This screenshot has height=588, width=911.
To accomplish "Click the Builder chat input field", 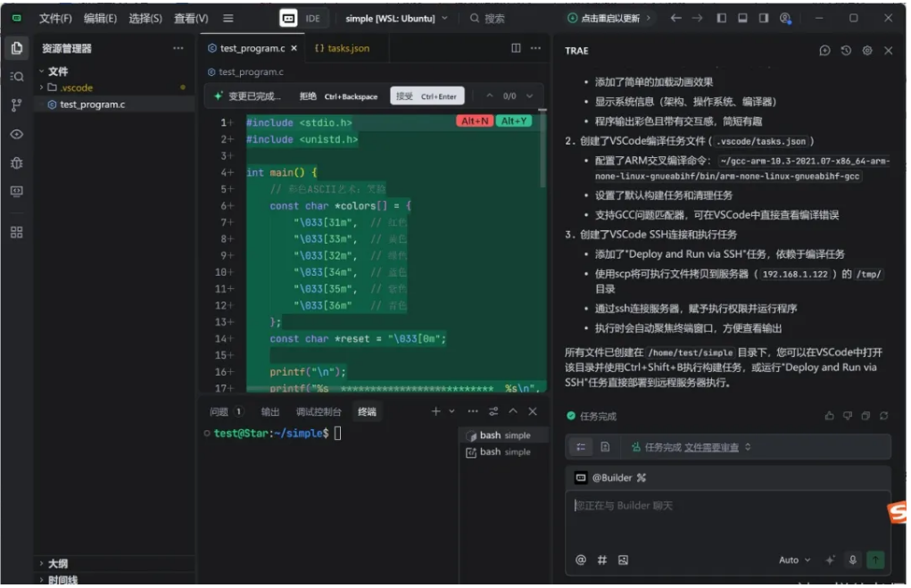I will (x=727, y=518).
